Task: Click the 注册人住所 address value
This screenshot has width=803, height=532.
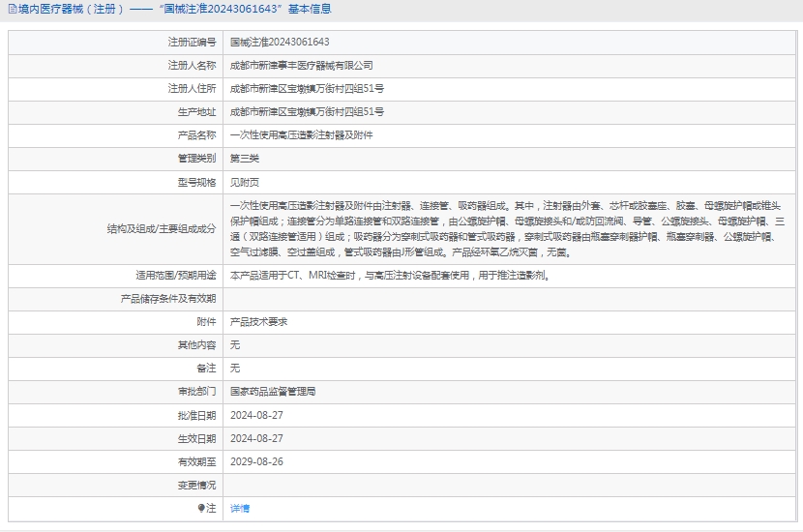Action: (x=307, y=89)
